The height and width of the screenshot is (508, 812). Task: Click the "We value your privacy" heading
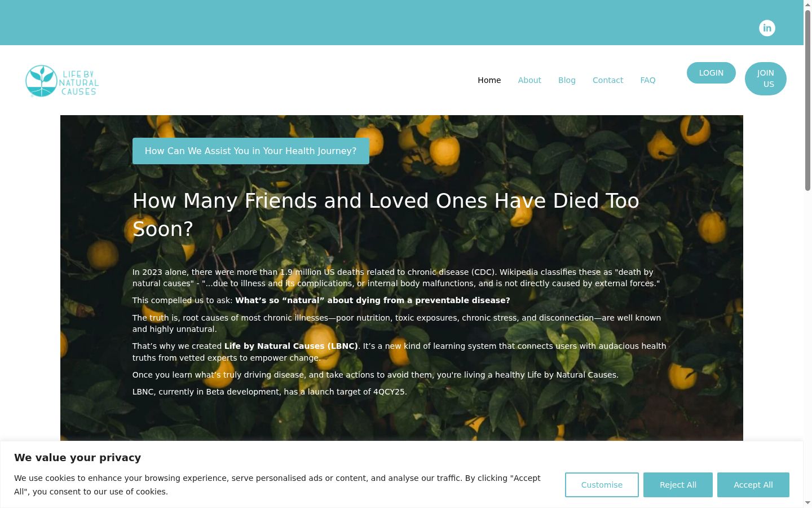[x=77, y=458]
